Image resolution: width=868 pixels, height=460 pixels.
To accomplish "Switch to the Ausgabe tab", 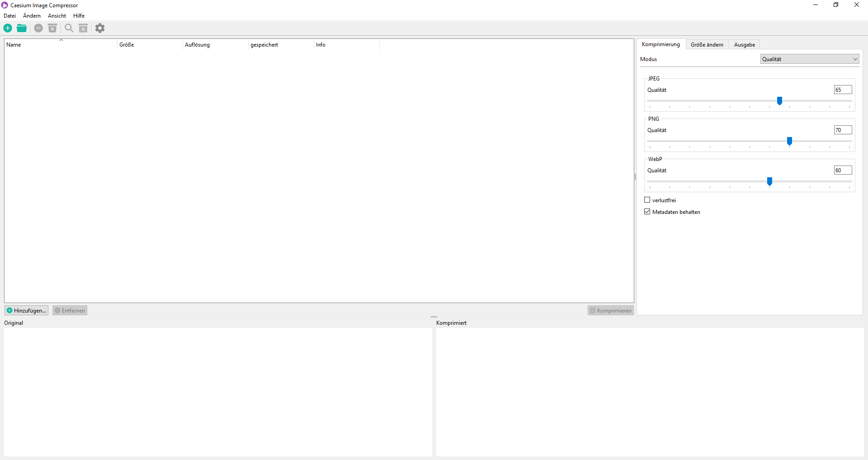I will (x=744, y=45).
